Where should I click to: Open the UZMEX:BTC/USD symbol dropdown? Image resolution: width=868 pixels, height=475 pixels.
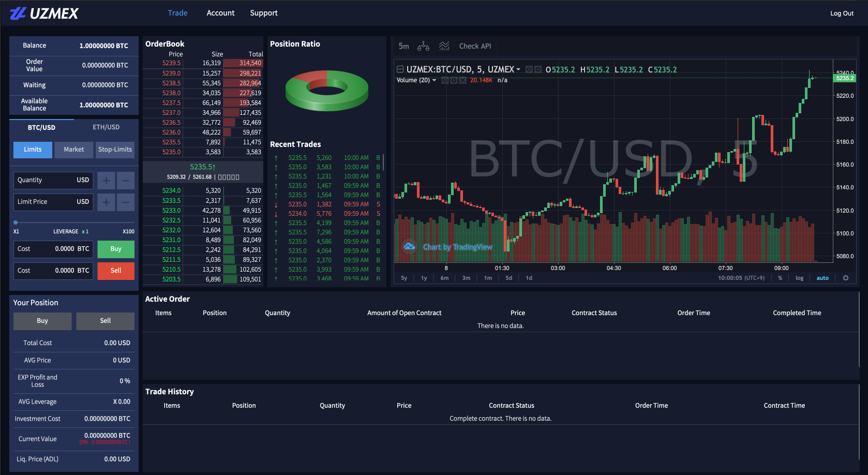(x=518, y=69)
